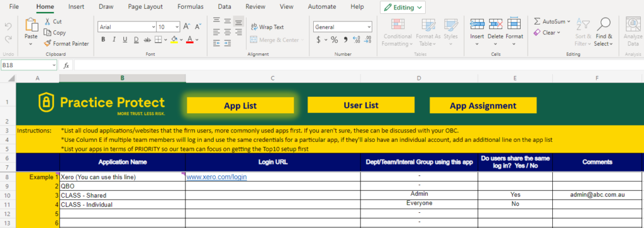Decrease decimal places
This screenshot has height=228, width=644.
tap(367, 40)
